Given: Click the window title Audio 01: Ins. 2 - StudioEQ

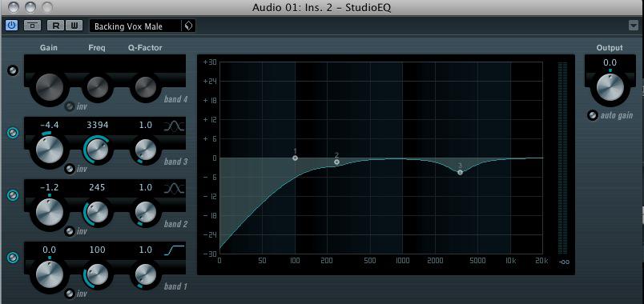Looking at the screenshot, I should (x=321, y=8).
